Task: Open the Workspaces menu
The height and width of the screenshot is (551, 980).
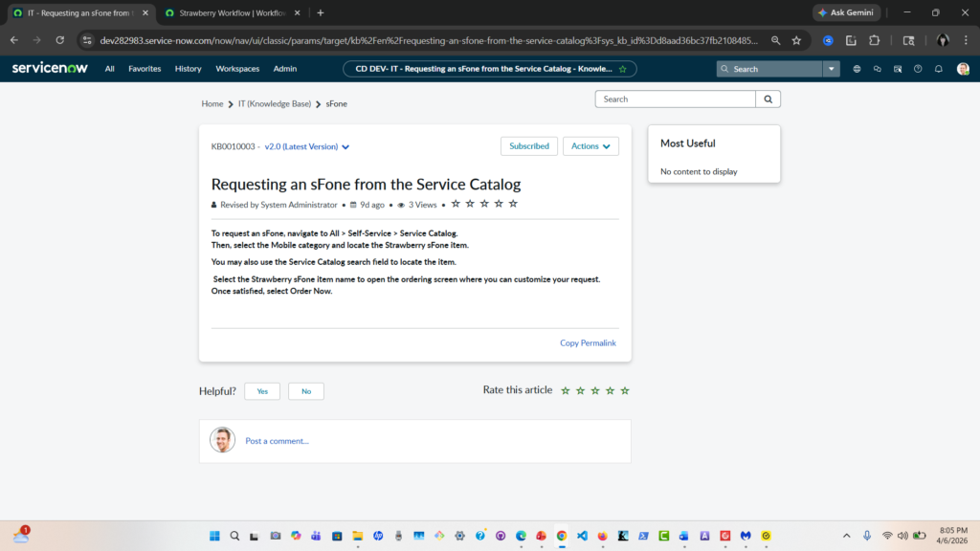Action: coord(237,69)
